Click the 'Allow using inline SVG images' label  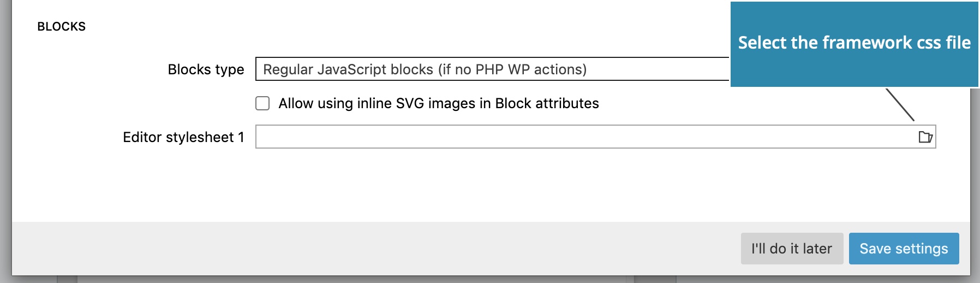pos(439,103)
